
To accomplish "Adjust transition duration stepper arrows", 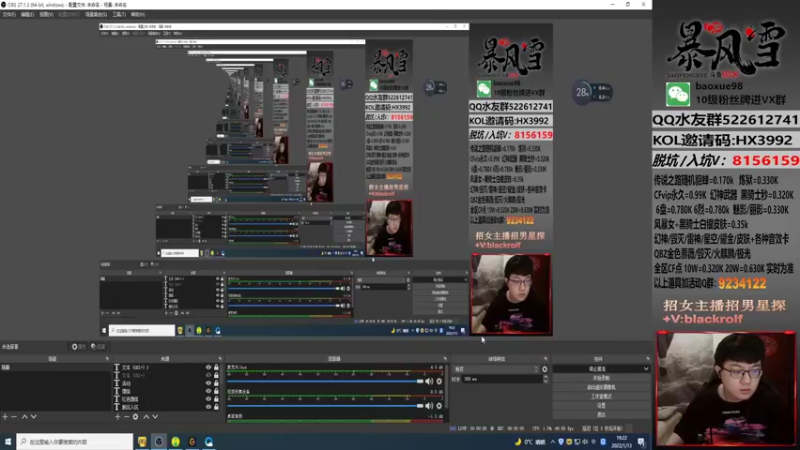I will [x=545, y=379].
